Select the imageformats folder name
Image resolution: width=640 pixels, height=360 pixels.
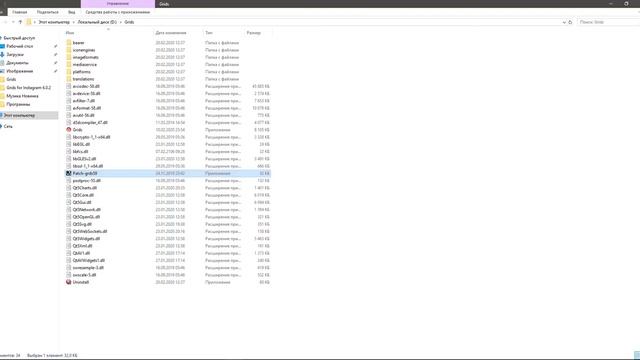86,57
